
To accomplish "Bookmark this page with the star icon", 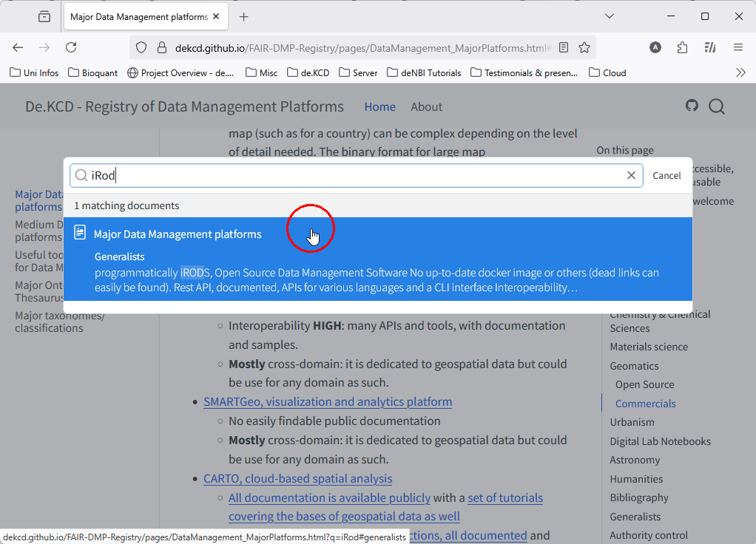I will click(584, 47).
